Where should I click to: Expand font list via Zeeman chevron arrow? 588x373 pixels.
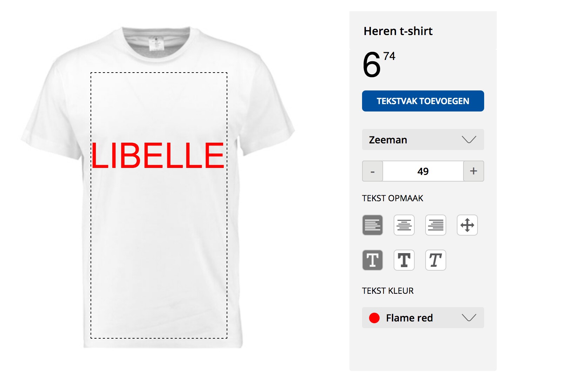tap(469, 140)
